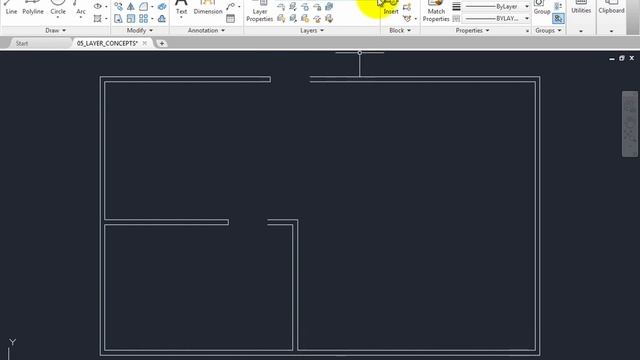Screen dimensions: 640x360
Task: Click the Group tool
Action: [x=542, y=8]
